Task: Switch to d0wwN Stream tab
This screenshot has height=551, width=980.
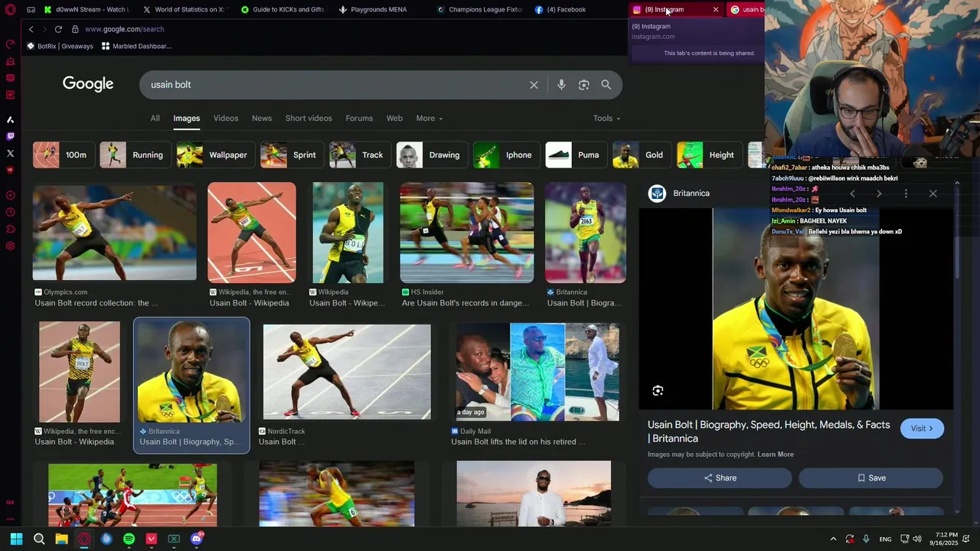Action: (x=87, y=10)
